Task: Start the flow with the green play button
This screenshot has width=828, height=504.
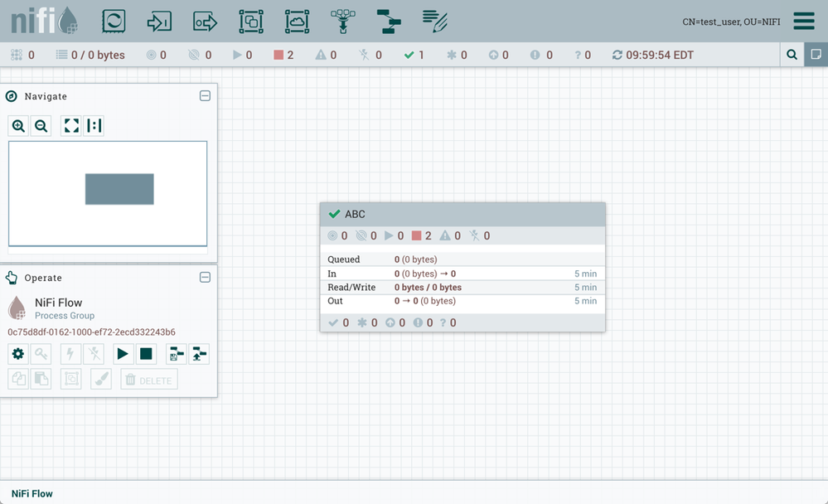Action: pos(122,354)
